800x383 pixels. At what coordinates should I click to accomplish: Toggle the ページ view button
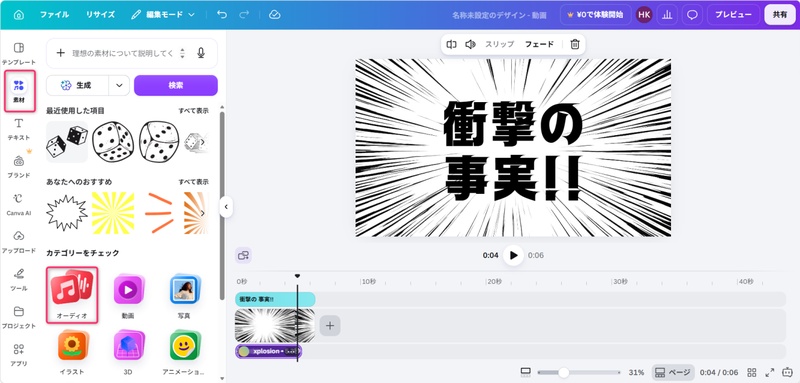click(672, 372)
